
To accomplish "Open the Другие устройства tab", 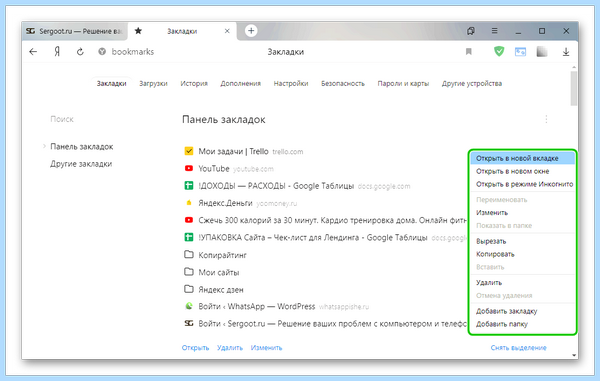I will tap(472, 83).
